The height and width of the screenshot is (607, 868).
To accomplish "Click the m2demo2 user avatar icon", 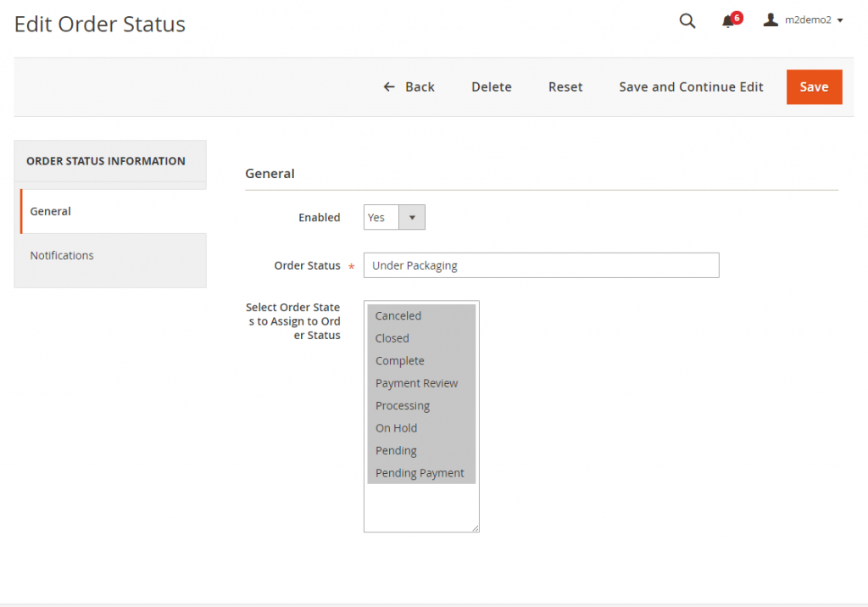I will (x=771, y=19).
